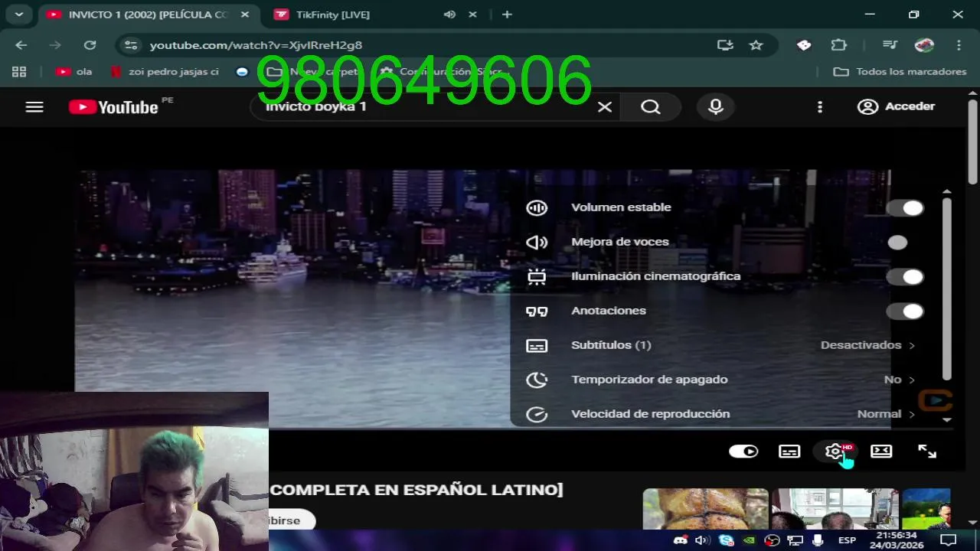Click the page vertical scrollbar
Image resolution: width=980 pixels, height=551 pixels.
(972, 142)
